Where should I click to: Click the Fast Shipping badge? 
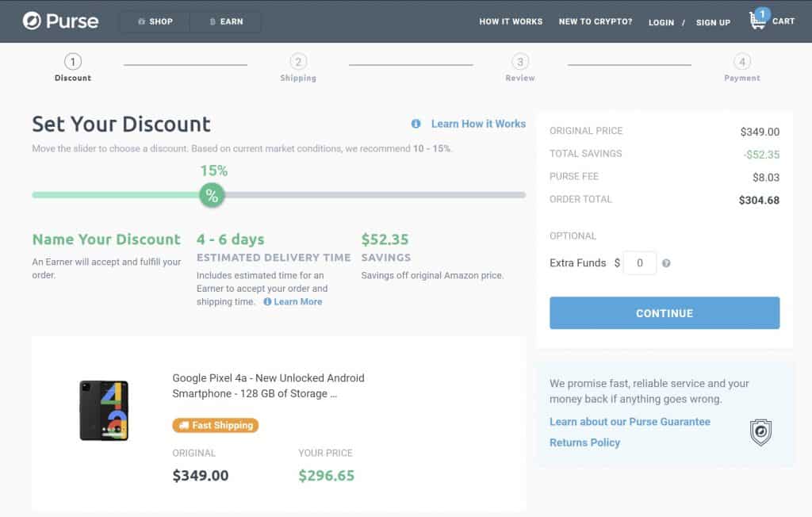click(216, 425)
